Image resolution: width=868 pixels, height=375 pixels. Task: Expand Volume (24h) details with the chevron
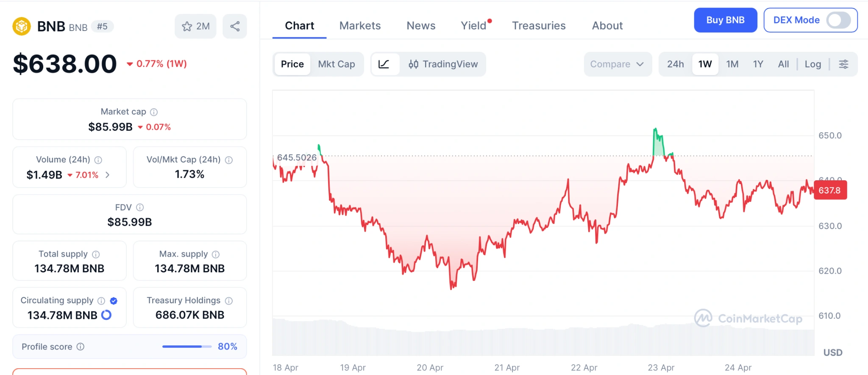point(107,174)
